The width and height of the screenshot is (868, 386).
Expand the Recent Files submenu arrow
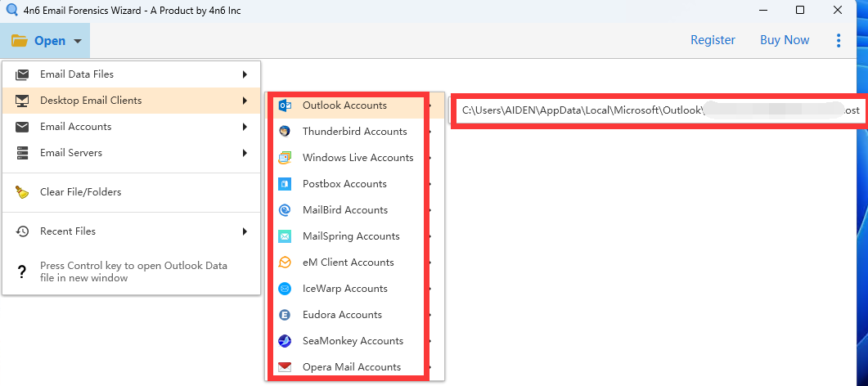click(245, 231)
